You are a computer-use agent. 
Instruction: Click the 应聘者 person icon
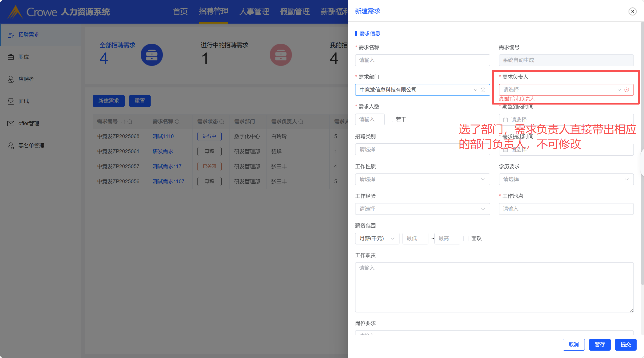pyautogui.click(x=10, y=79)
